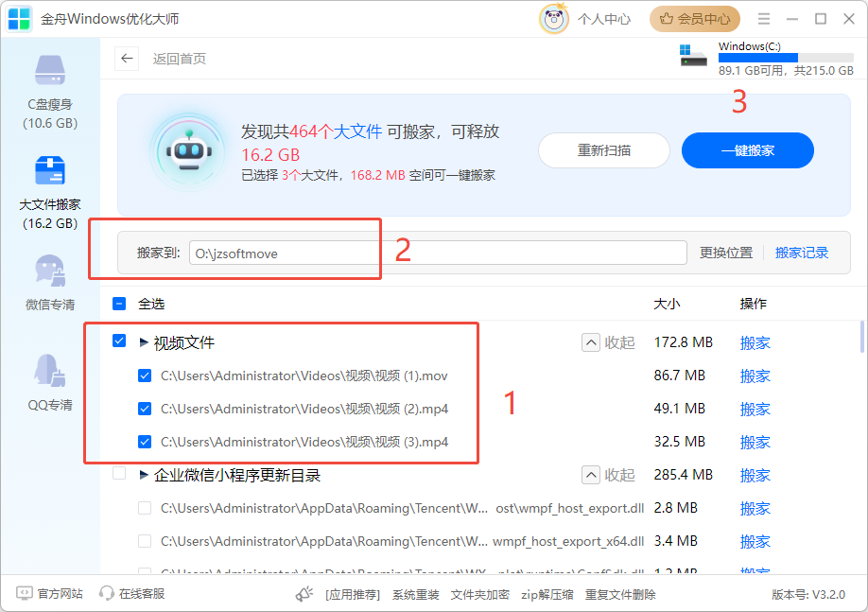The image size is (868, 612).
Task: Click 搬家 for wmpf_host_export.dll
Action: [755, 509]
